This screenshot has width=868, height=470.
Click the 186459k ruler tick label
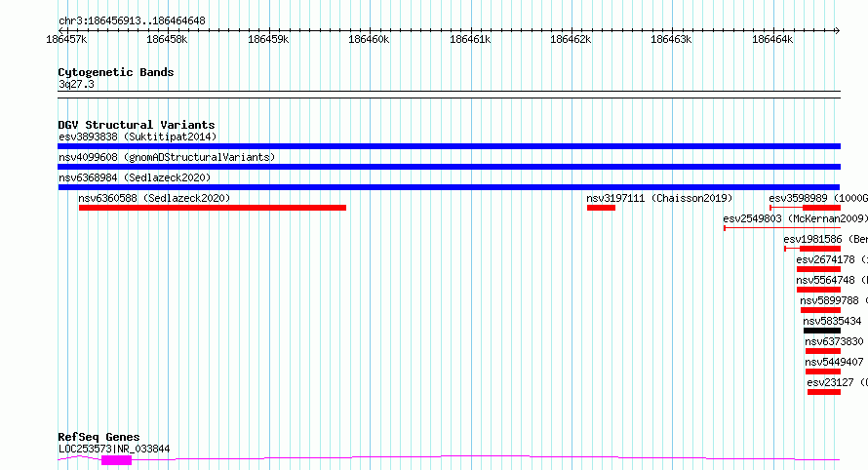(x=268, y=39)
